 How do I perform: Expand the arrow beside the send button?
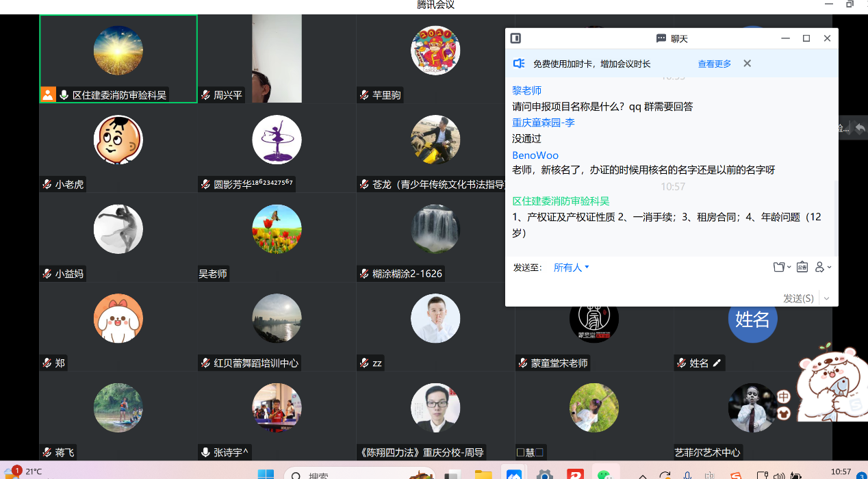[826, 298]
